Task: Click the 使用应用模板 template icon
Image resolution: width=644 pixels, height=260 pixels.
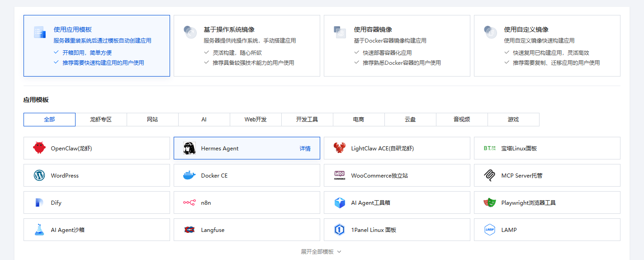Action: 40,32
